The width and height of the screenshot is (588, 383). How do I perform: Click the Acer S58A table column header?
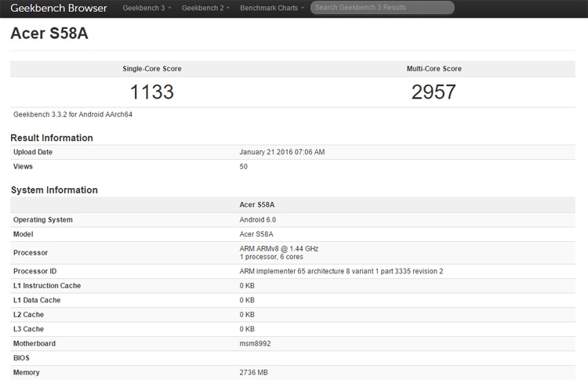(x=257, y=204)
